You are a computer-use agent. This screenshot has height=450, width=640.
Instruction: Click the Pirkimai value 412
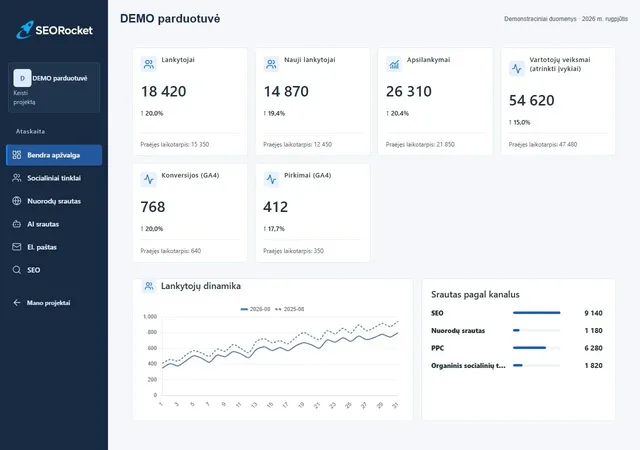[276, 207]
